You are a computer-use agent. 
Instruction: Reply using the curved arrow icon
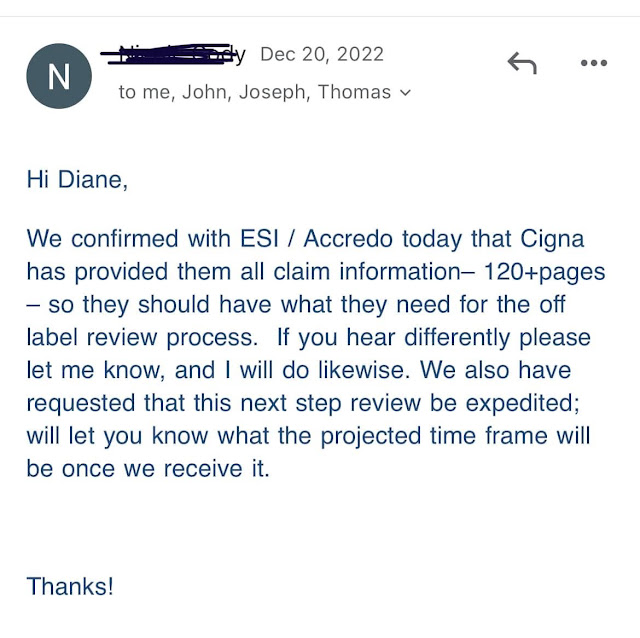pos(522,63)
